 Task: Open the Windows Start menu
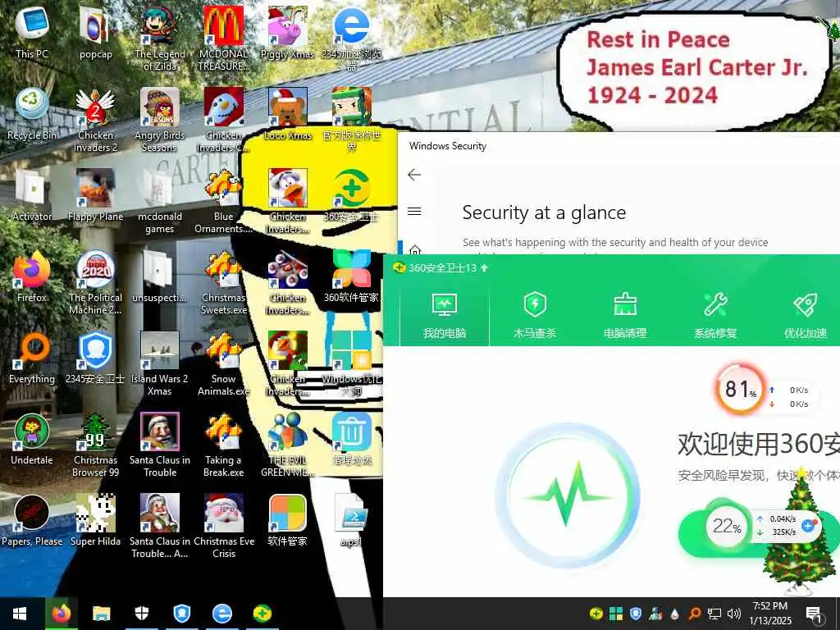(x=20, y=614)
